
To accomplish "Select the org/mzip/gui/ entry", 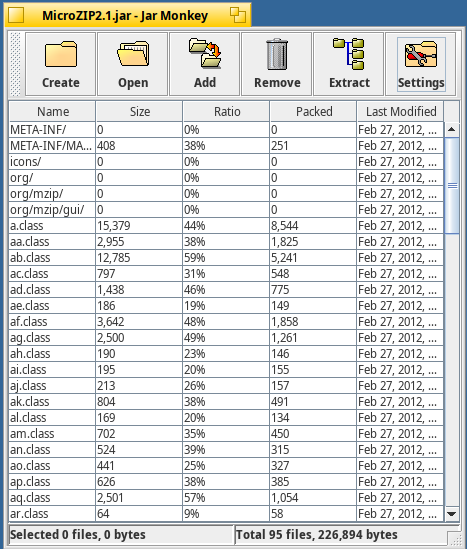I will click(226, 210).
